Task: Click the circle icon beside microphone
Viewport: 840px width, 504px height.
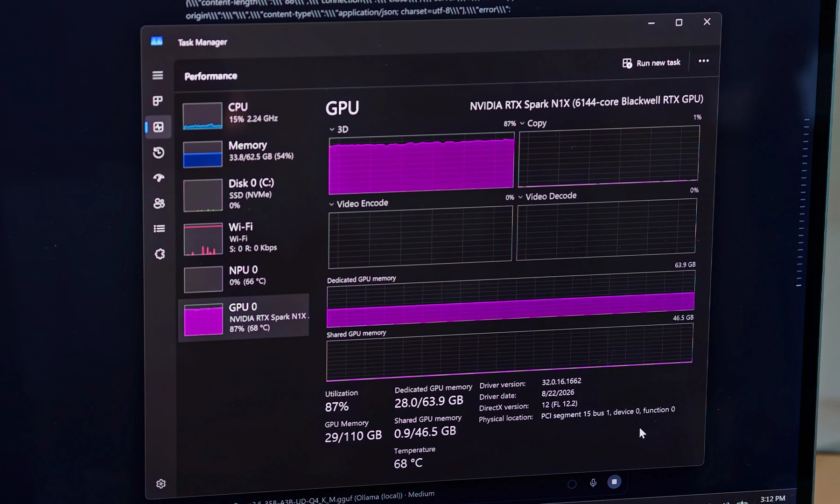Action: pyautogui.click(x=572, y=484)
